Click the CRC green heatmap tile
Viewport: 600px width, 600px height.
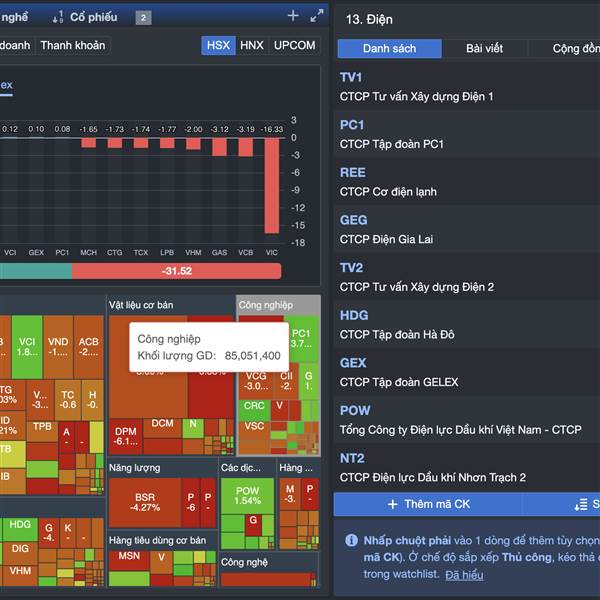point(254,410)
